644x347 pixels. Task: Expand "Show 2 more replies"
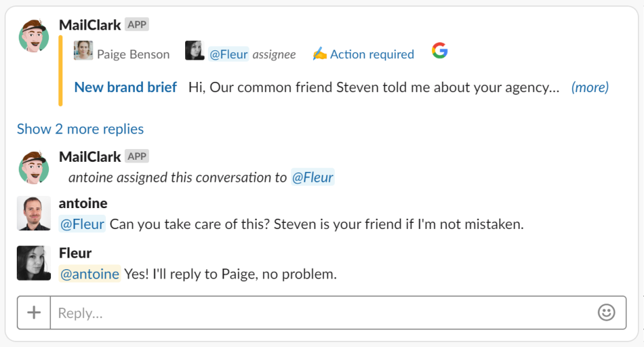[80, 129]
